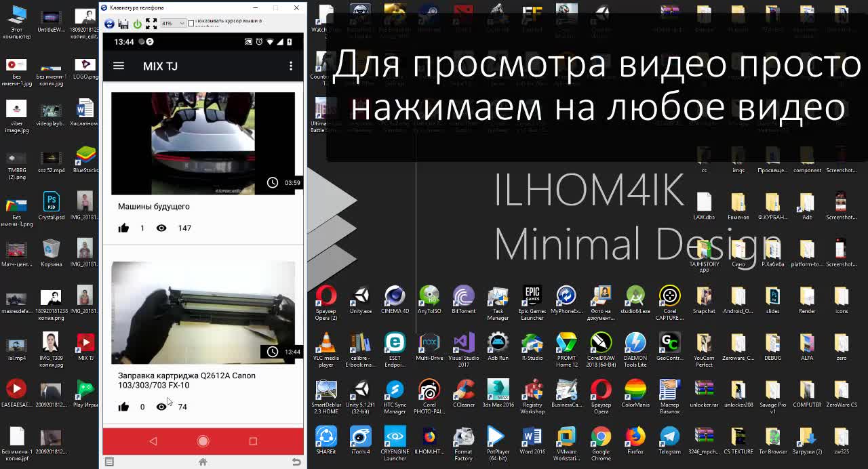868x469 pixels.
Task: Open the MIX TJ hamburger menu
Action: (119, 66)
